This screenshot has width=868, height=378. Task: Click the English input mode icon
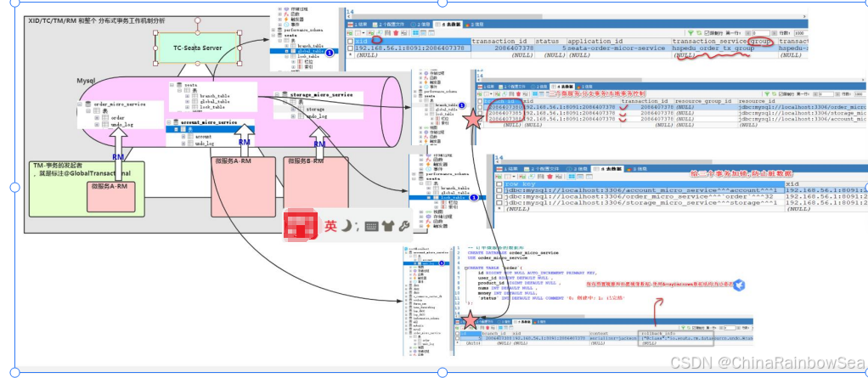pos(330,226)
